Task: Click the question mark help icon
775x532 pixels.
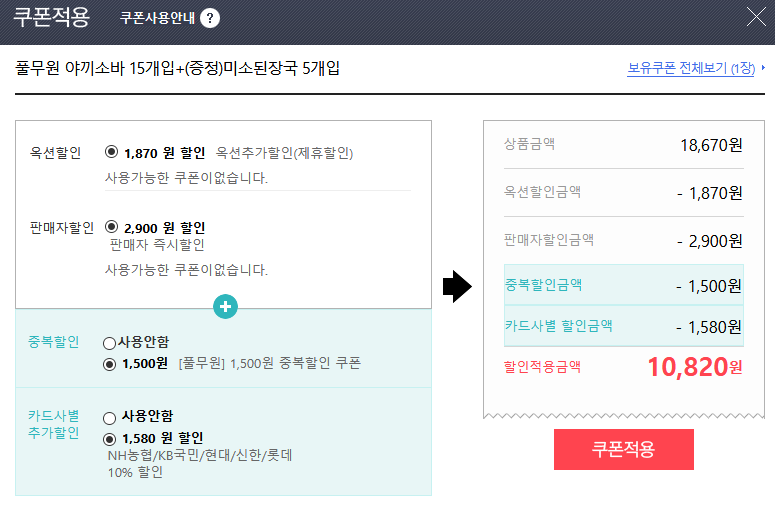Action: [210, 18]
